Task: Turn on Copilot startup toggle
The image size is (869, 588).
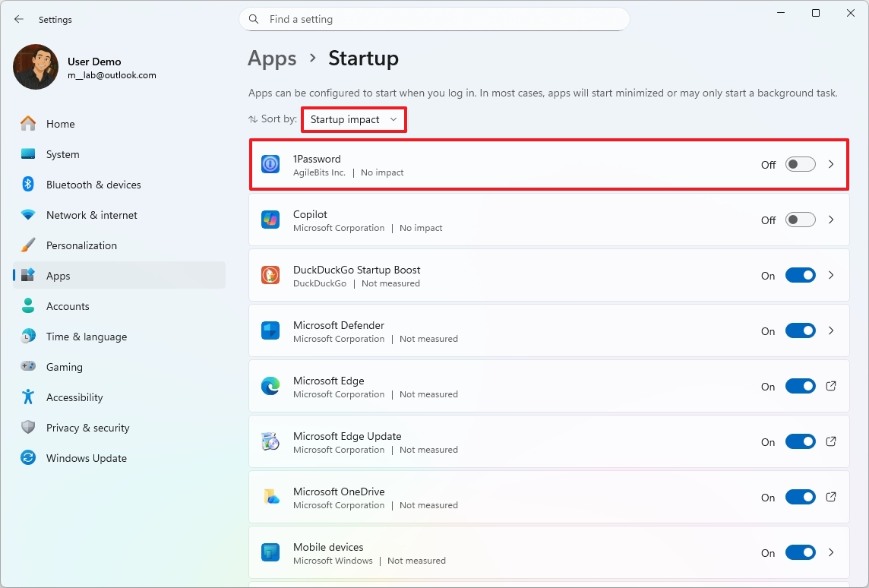Action: pos(798,220)
